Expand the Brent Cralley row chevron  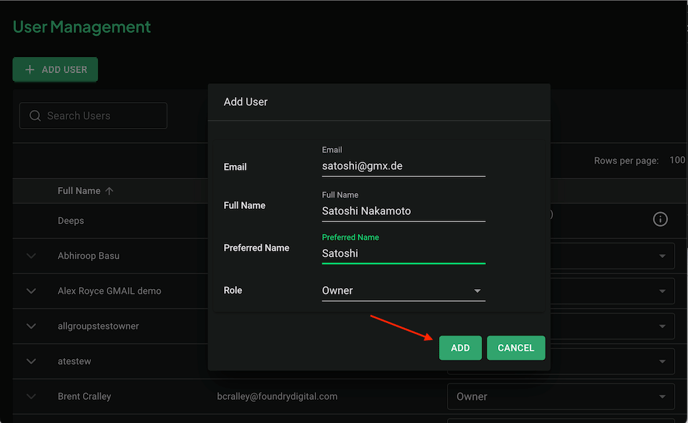(x=31, y=396)
